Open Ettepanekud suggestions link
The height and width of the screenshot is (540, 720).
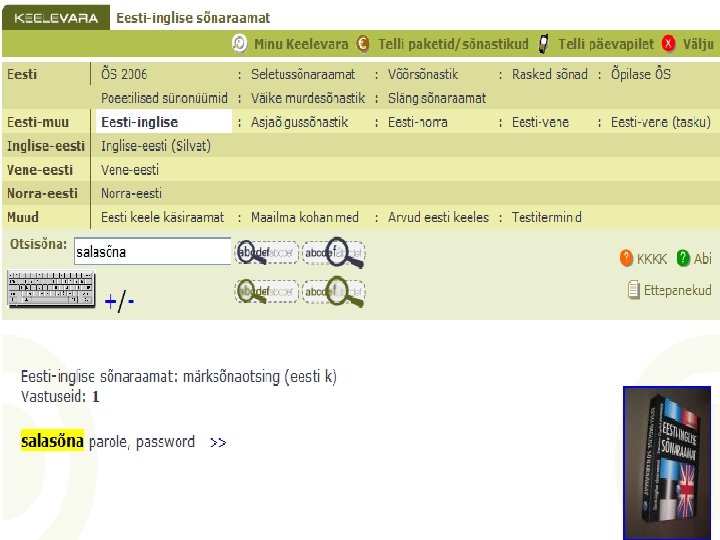click(678, 290)
